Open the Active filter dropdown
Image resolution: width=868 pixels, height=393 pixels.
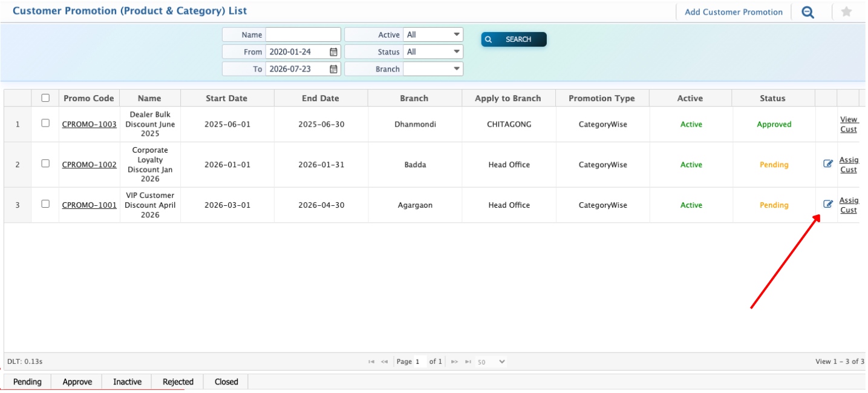[x=433, y=35]
